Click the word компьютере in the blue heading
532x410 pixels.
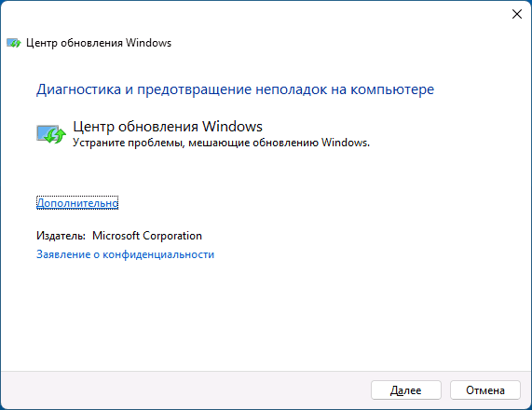pos(392,89)
